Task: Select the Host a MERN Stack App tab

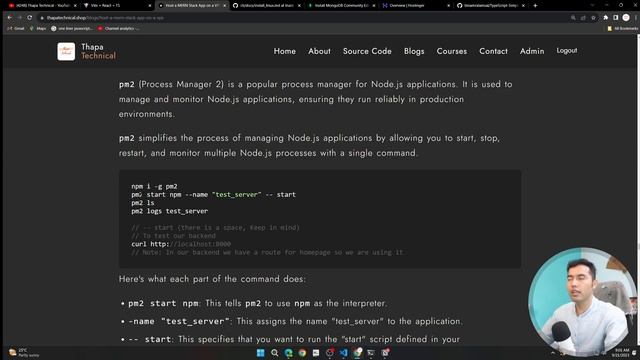Action: point(192,5)
